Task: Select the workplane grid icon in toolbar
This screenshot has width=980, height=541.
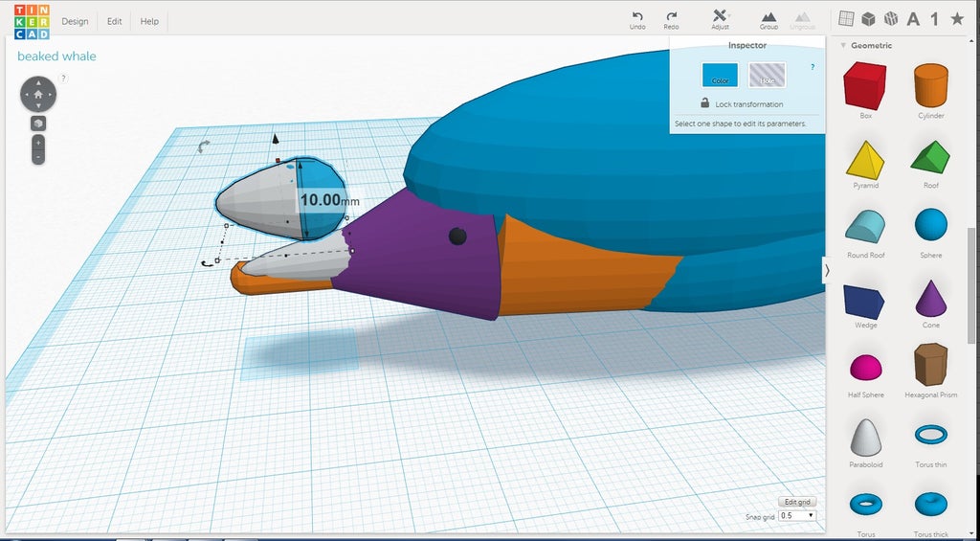Action: point(846,19)
